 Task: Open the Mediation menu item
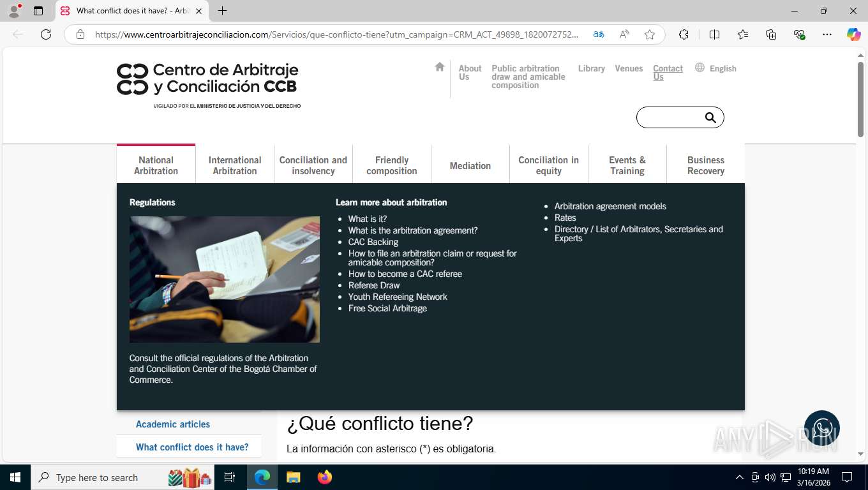point(470,165)
